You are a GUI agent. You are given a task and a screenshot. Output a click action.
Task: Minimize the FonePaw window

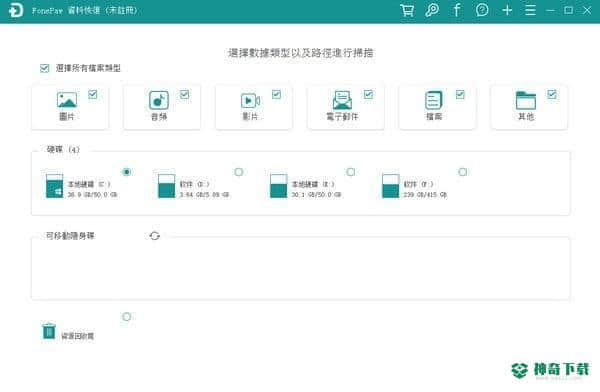[x=551, y=10]
